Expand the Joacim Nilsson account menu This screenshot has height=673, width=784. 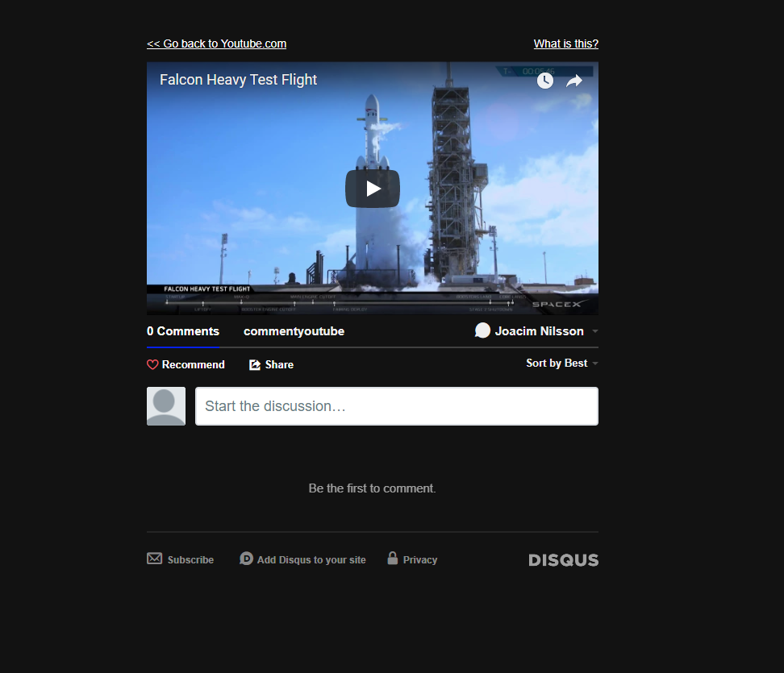(x=594, y=330)
